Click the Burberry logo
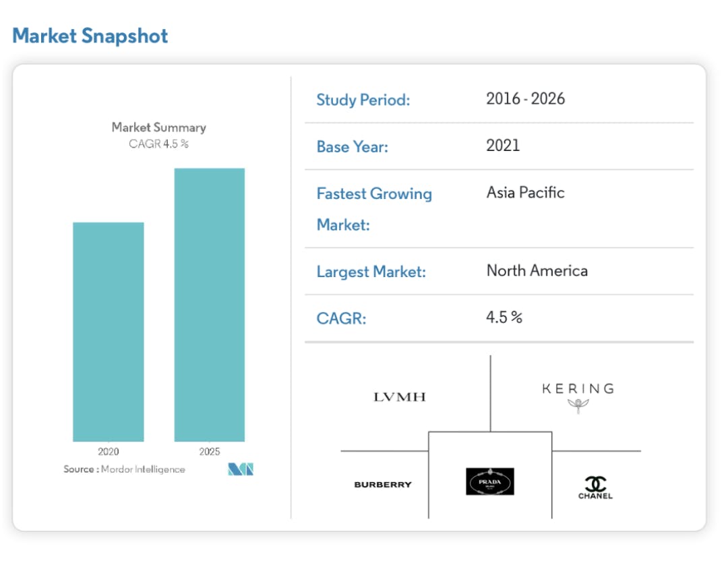Viewport: 728px width, 565px height. [x=382, y=485]
